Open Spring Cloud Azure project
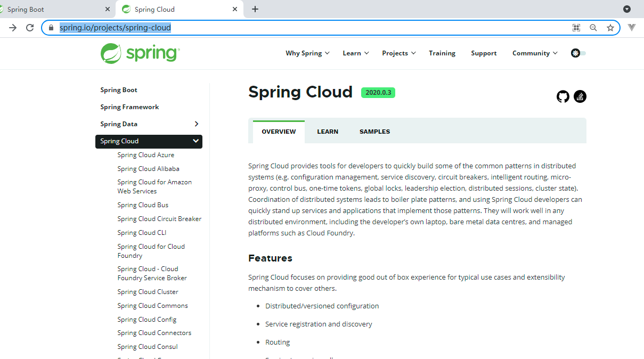Screen dimensions: 644x359 [x=146, y=155]
